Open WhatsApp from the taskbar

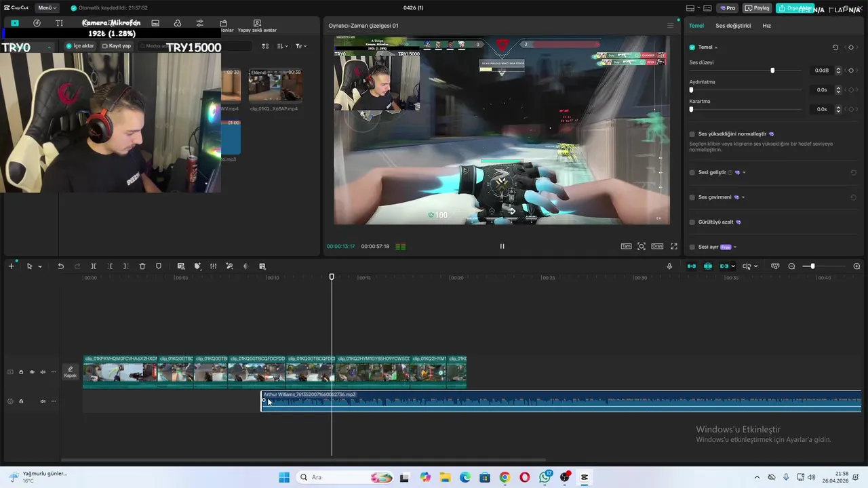tap(546, 477)
